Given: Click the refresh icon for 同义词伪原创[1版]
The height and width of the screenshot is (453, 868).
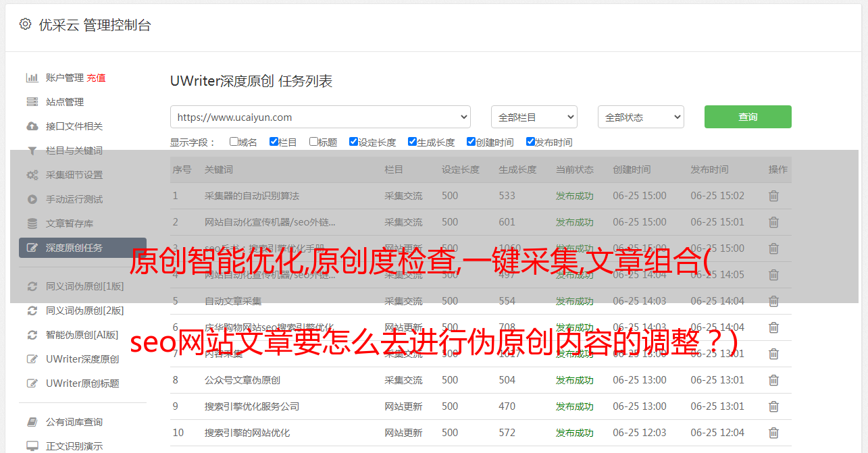Looking at the screenshot, I should click(32, 286).
